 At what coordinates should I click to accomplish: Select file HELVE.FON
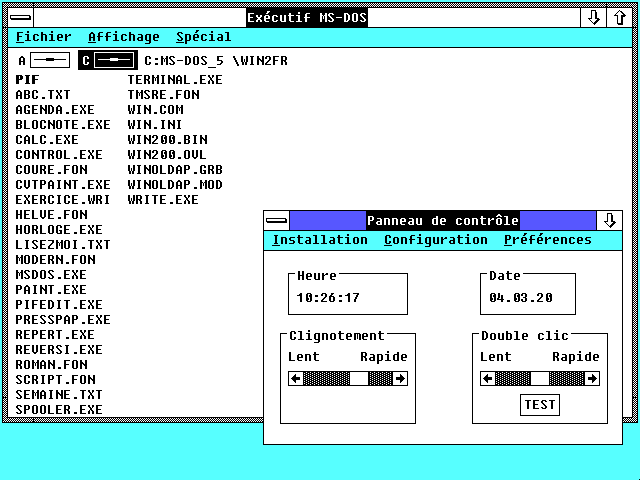tap(51, 215)
